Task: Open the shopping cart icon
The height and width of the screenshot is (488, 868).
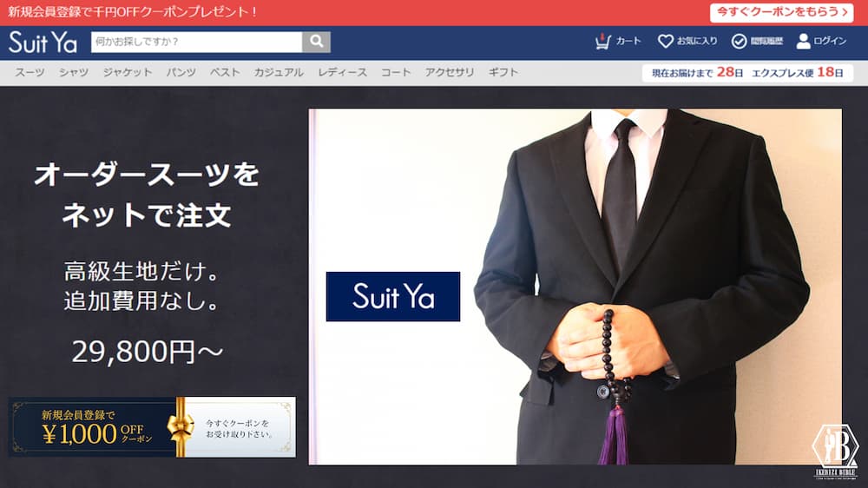Action: [x=603, y=41]
